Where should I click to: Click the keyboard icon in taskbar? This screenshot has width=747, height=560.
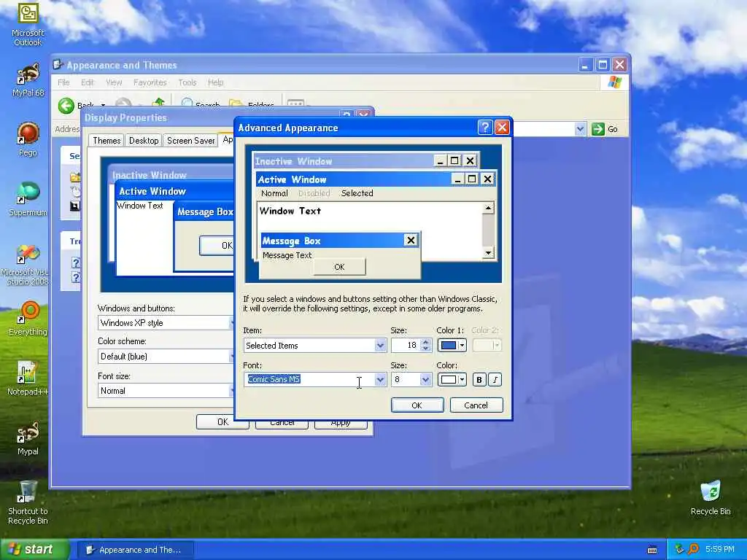(x=652, y=550)
